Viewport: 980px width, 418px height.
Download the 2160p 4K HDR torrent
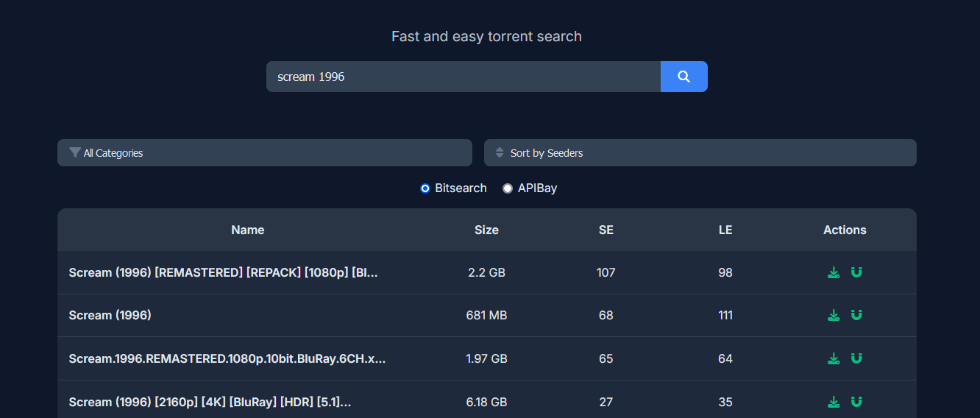click(x=834, y=402)
